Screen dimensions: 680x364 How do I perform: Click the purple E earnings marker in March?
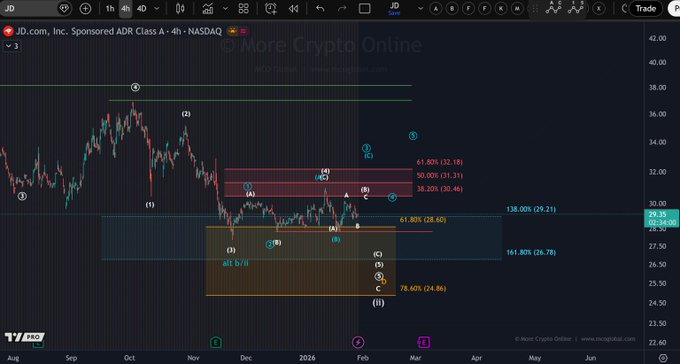point(424,342)
